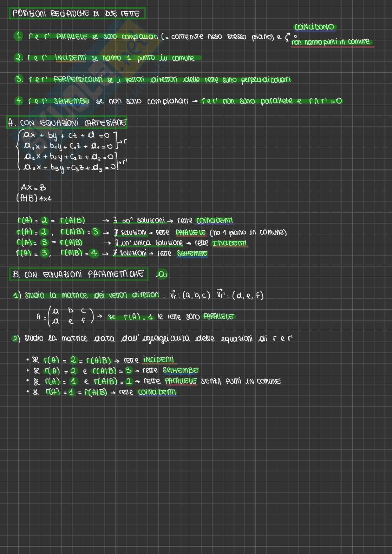Click the green circled number 4

19,101
